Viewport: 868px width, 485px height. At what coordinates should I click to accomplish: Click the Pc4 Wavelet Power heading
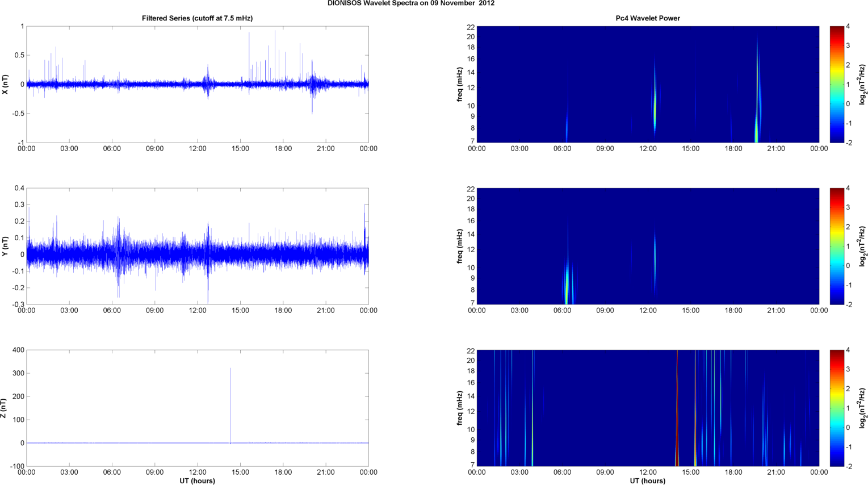tap(648, 18)
